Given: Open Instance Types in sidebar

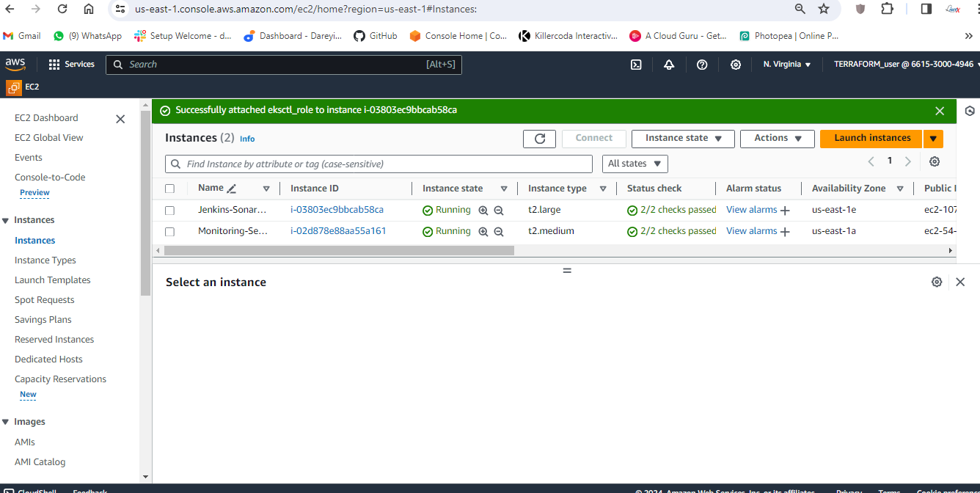Looking at the screenshot, I should tap(45, 260).
